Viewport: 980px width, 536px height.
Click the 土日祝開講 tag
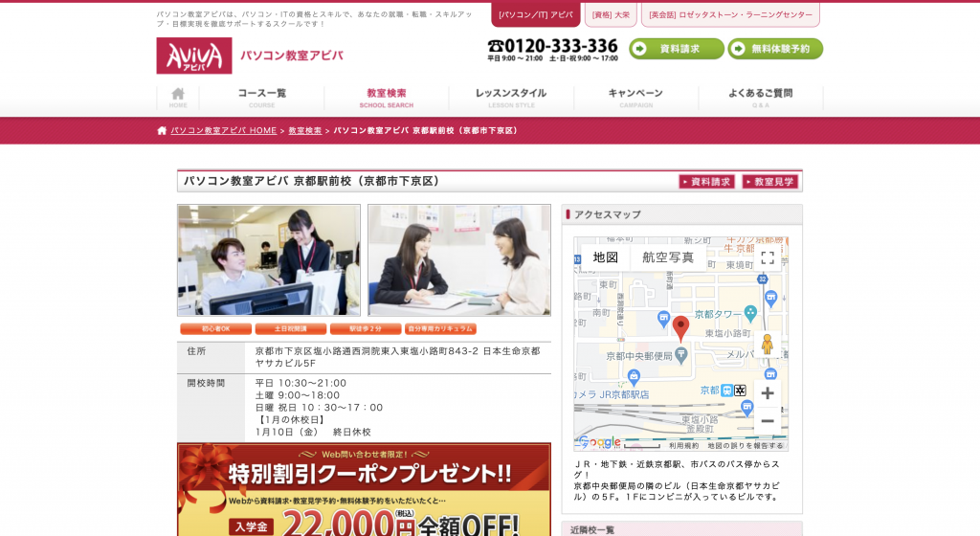[x=291, y=328]
